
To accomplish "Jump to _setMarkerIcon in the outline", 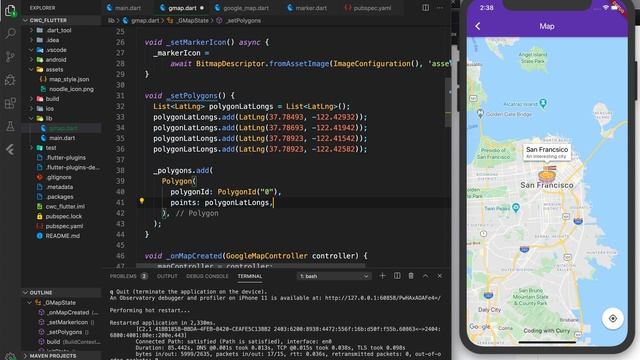I will pyautogui.click(x=67, y=322).
